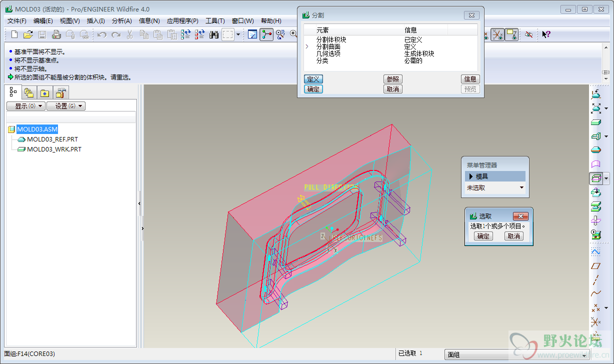Toggle coordinate system display
Viewport: 614px width, 364px height.
pyautogui.click(x=497, y=34)
